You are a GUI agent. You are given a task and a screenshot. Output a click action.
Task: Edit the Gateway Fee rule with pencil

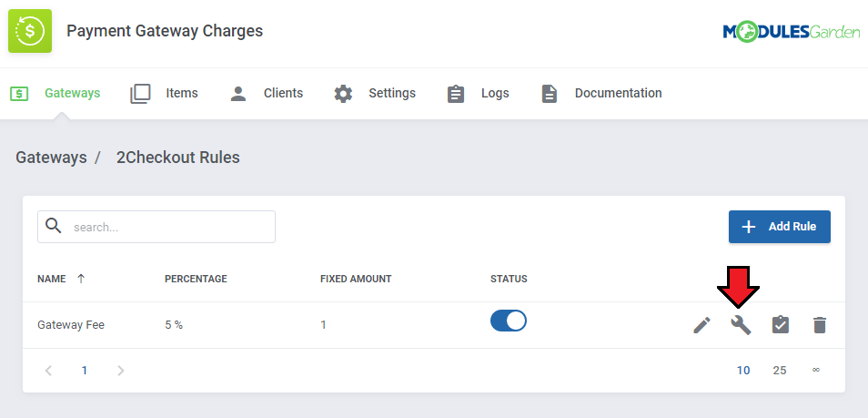[x=701, y=325]
